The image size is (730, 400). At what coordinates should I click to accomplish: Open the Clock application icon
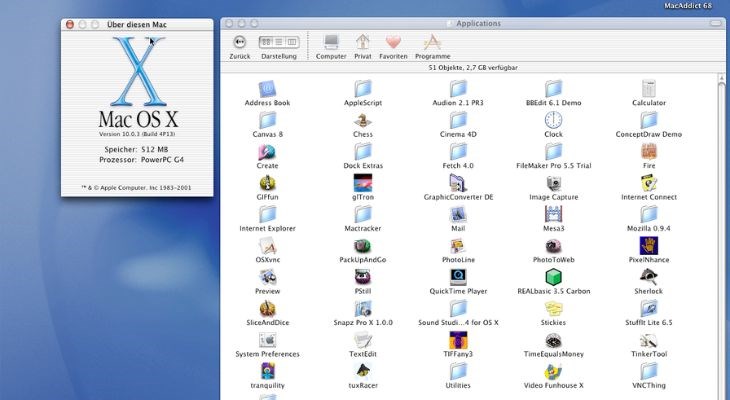554,120
